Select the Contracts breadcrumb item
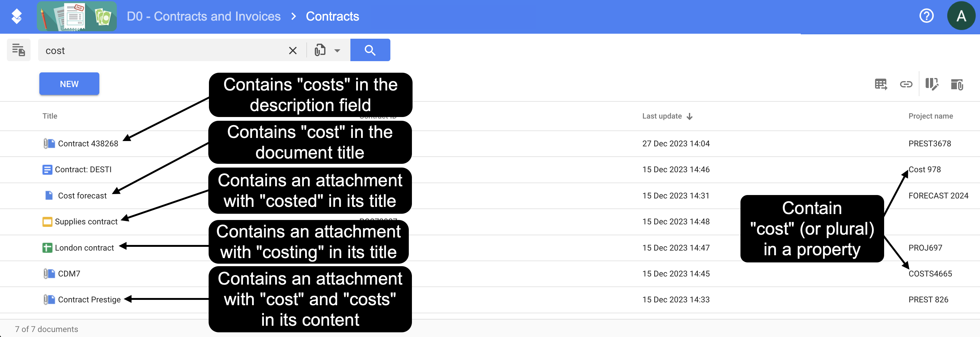The width and height of the screenshot is (980, 337). coord(332,16)
